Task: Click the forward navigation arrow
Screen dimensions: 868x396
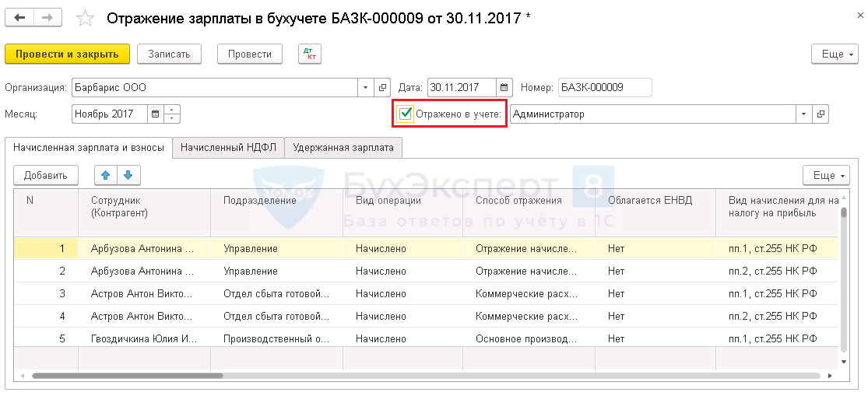Action: (47, 17)
